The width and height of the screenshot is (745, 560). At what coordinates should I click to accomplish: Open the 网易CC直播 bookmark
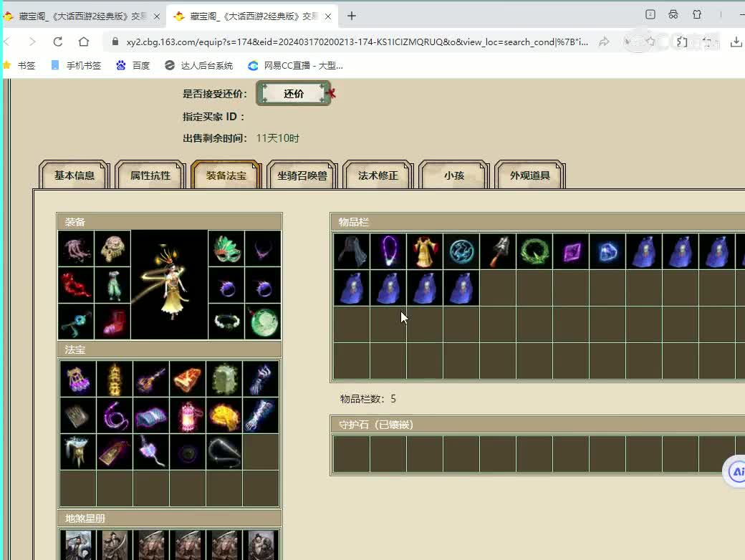[x=296, y=66]
